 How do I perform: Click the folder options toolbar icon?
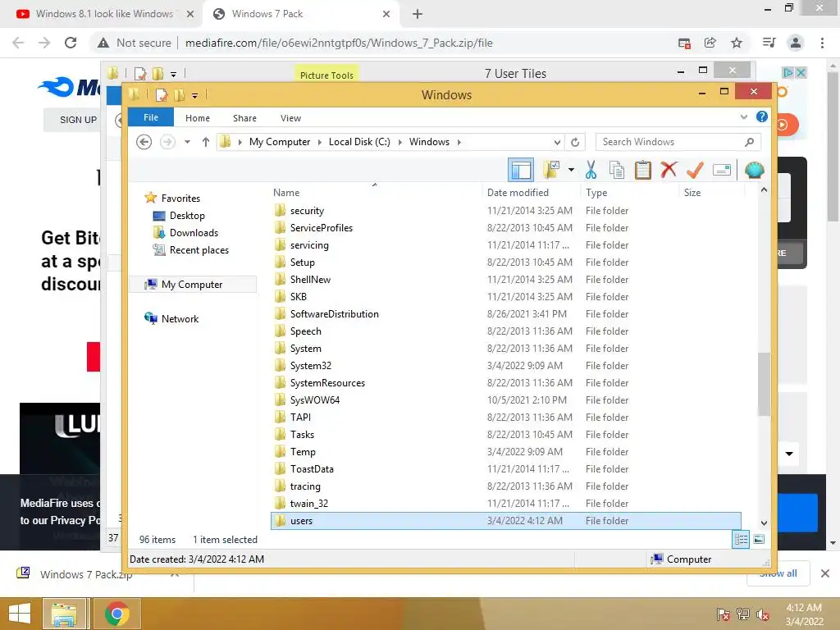click(x=551, y=170)
